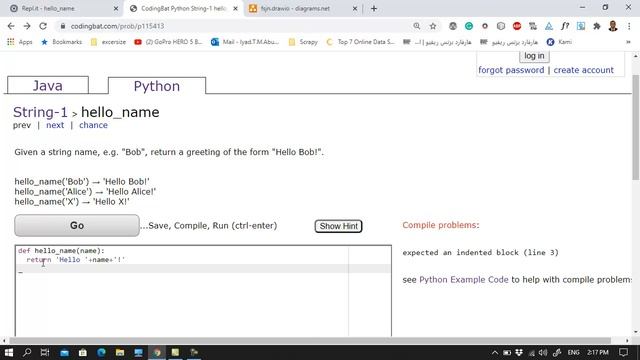Open the GoPro HERO 5 YouTube bookmark
640x360 pixels.
click(168, 42)
